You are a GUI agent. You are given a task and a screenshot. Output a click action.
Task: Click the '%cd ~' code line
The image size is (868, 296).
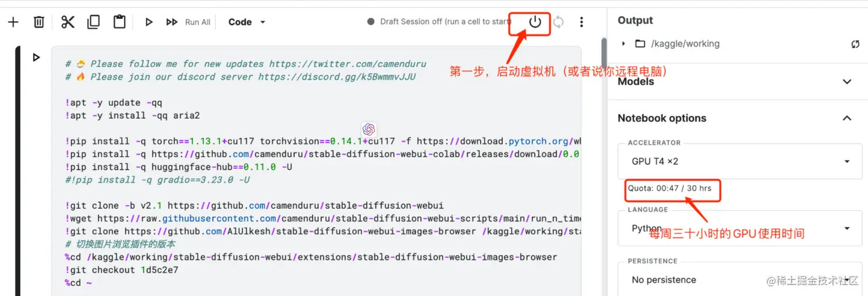(x=78, y=283)
